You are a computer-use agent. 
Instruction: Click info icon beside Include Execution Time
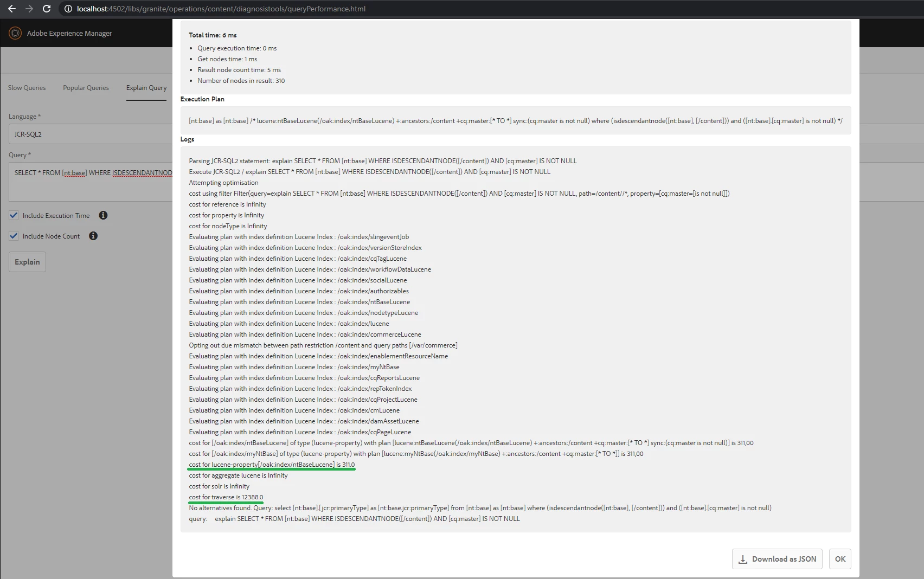click(x=103, y=215)
